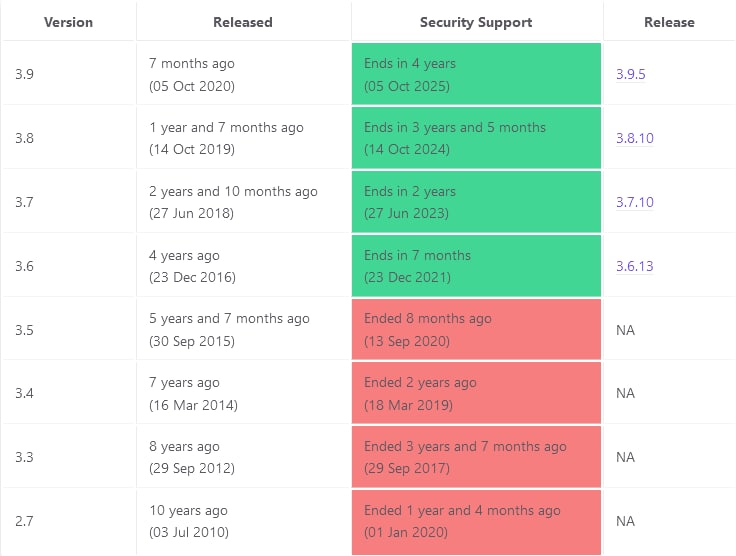Select the red cell ended 13 Sep 2020

(476, 329)
